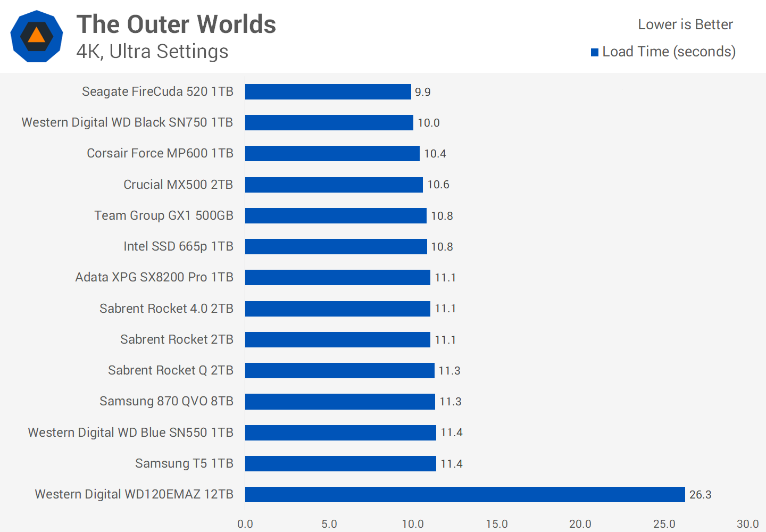Click the Samsung 870 QVO 8TB bar
This screenshot has width=766, height=532.
point(339,401)
